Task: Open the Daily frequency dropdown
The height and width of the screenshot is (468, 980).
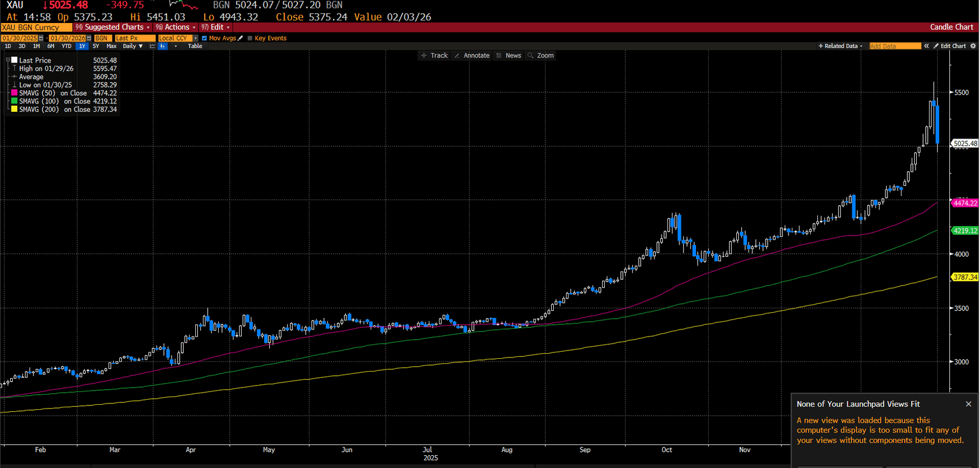Action: coord(133,46)
